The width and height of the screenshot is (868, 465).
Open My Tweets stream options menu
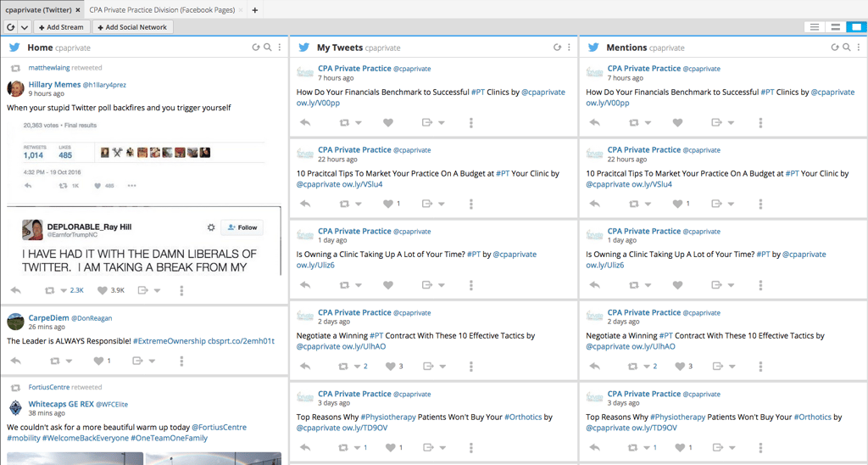click(569, 48)
